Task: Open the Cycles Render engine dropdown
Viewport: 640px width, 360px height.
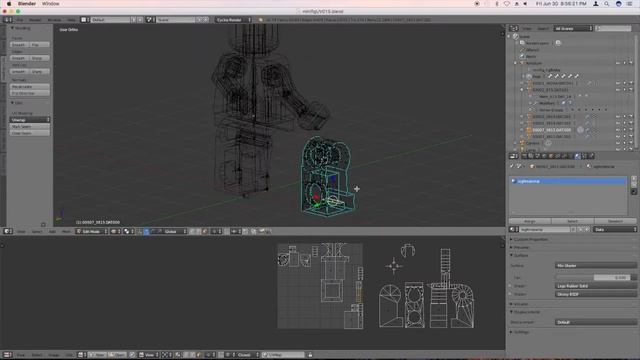Action: click(x=233, y=20)
